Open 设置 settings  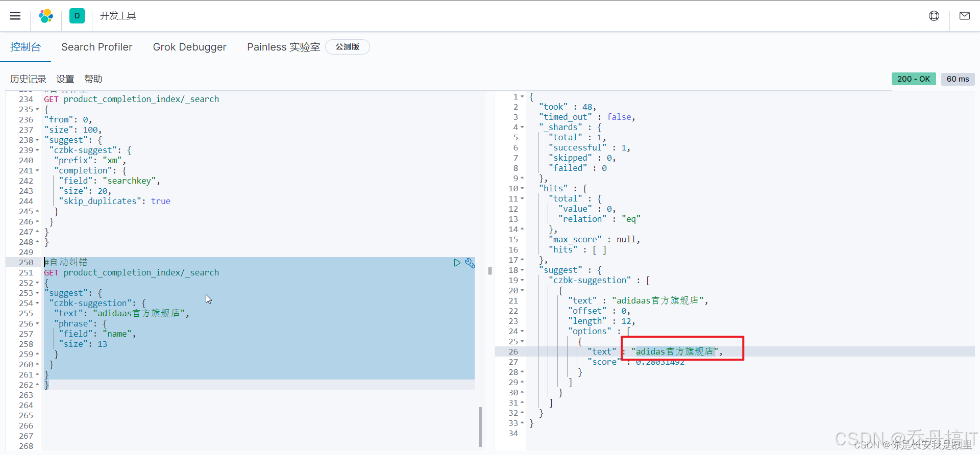(65, 79)
